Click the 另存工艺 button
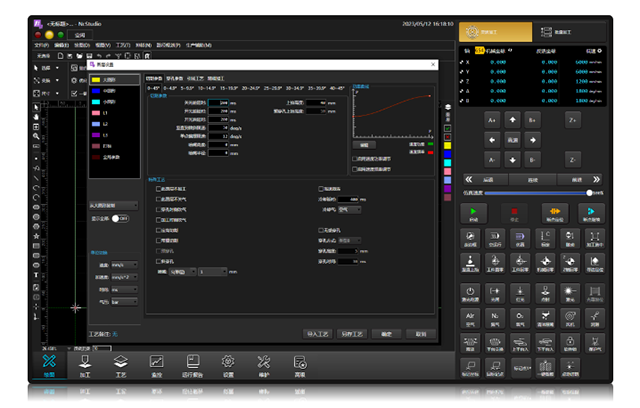640x408 pixels. coord(351,333)
